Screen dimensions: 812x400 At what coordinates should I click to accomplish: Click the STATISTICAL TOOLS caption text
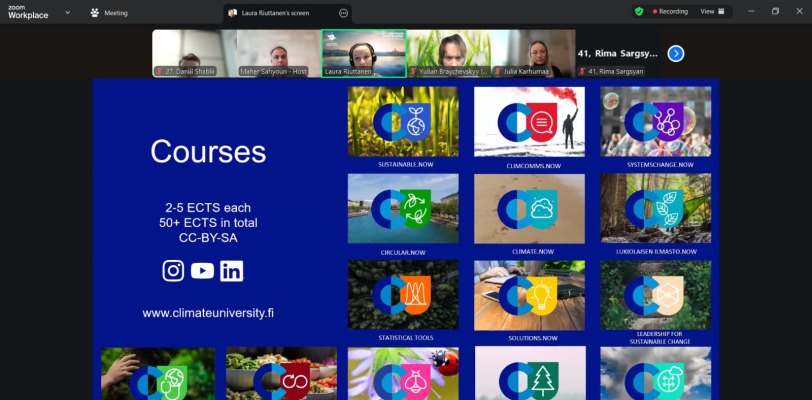[405, 338]
